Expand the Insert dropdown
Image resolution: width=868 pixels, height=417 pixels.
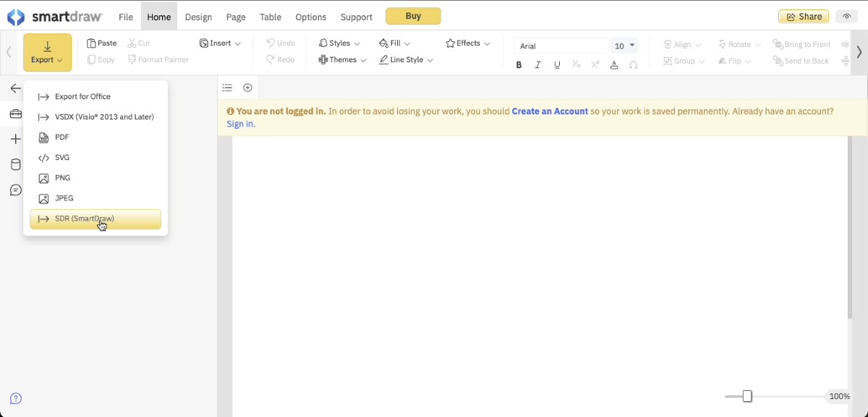(220, 43)
